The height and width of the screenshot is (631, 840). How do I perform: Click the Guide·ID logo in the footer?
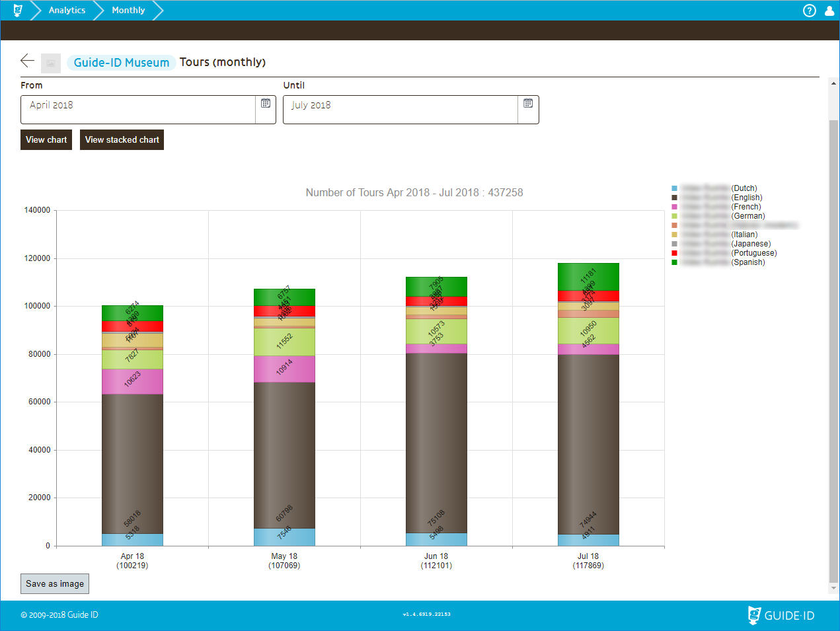pos(781,615)
